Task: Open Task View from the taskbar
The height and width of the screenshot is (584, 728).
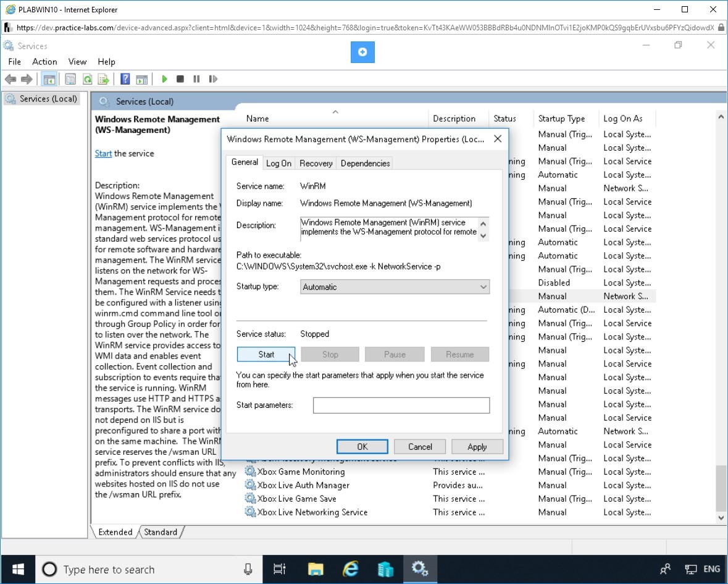Action: [280, 569]
